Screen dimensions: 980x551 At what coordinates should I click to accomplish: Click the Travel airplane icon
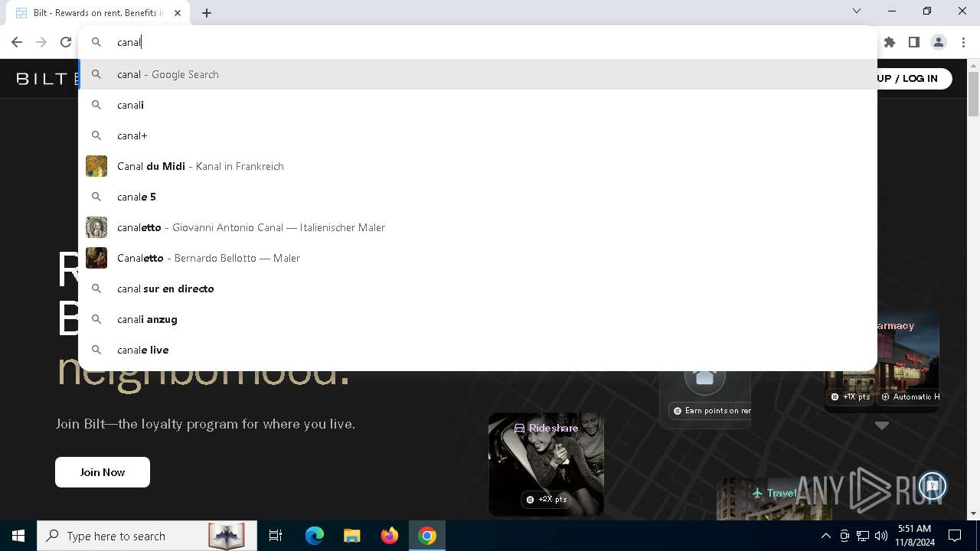click(757, 493)
